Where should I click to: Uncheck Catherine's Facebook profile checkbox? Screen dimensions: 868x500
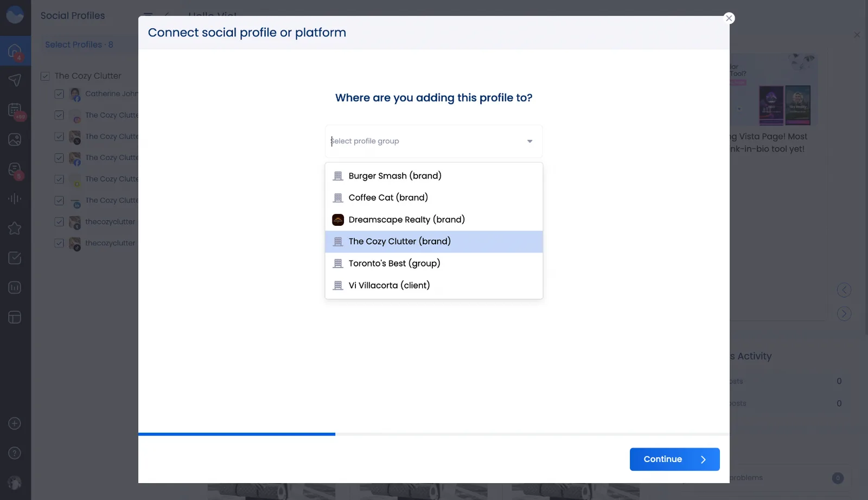pyautogui.click(x=59, y=94)
